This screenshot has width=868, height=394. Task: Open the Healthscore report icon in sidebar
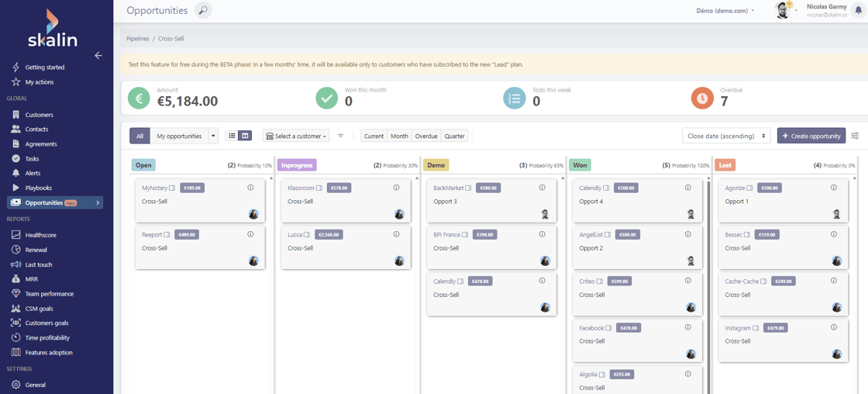15,234
